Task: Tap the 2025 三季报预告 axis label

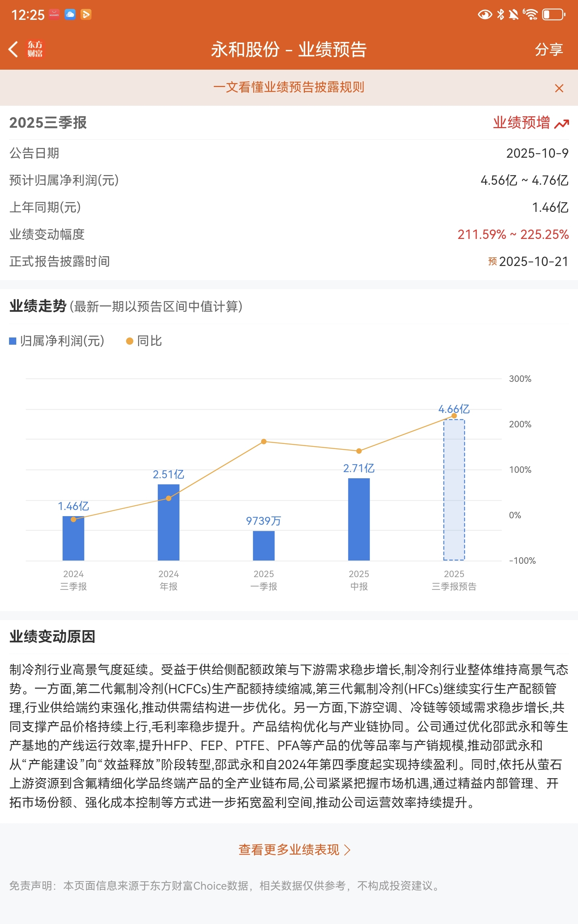Action: click(454, 580)
